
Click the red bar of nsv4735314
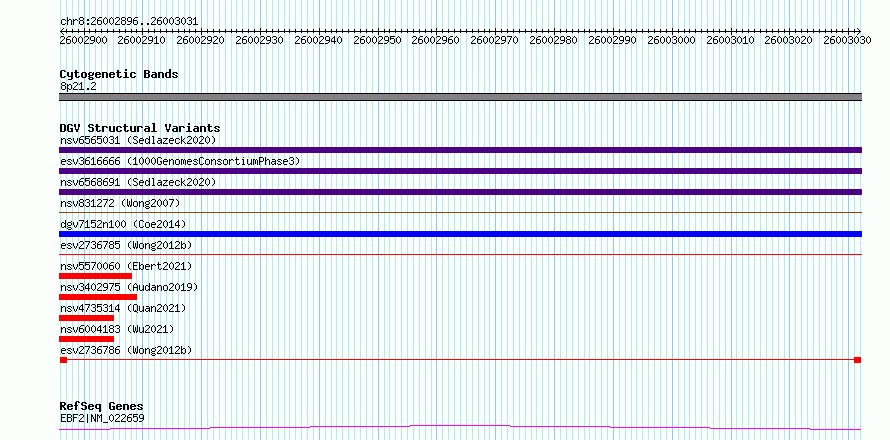click(86, 318)
